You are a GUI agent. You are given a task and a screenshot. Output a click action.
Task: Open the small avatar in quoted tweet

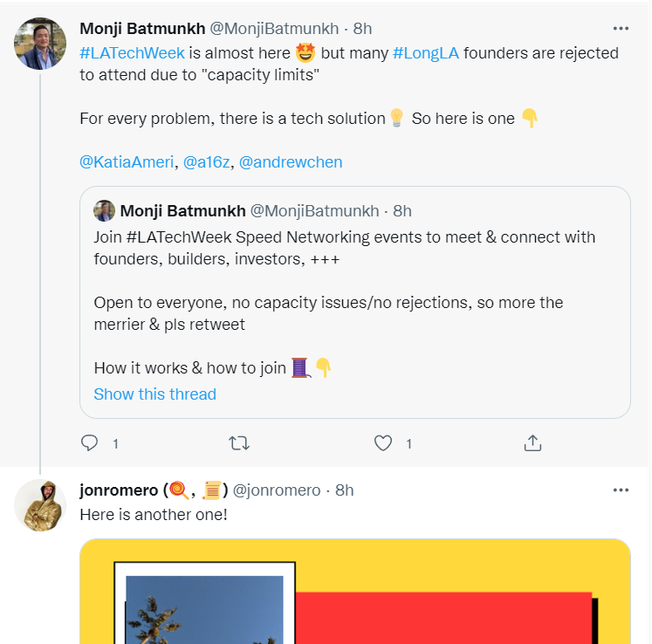[x=105, y=211]
